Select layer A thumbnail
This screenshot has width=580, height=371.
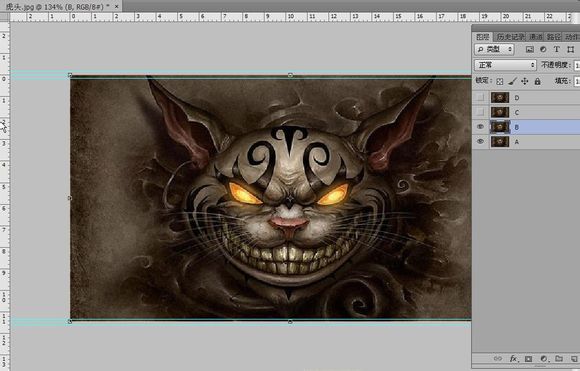tap(500, 141)
